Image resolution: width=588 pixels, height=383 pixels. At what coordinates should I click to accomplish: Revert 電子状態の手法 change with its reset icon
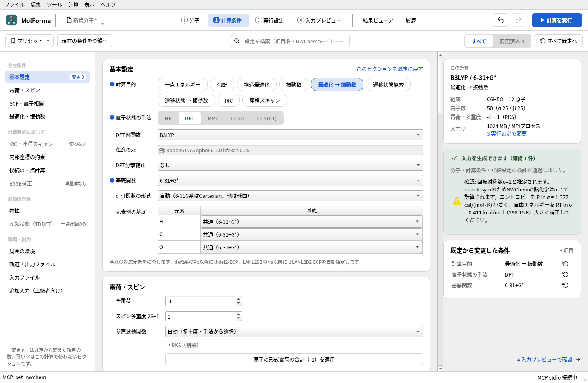click(565, 274)
